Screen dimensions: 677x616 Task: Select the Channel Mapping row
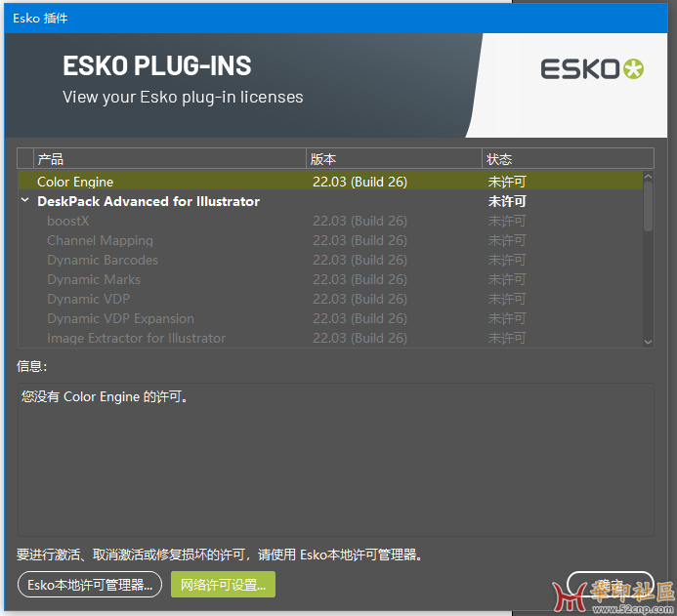click(x=330, y=240)
